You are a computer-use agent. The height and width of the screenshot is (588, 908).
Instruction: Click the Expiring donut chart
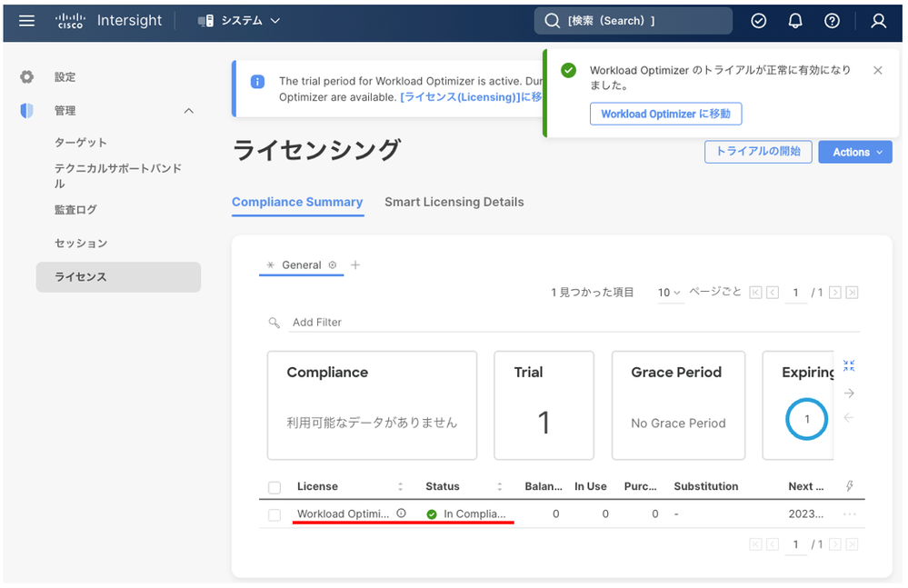[807, 419]
